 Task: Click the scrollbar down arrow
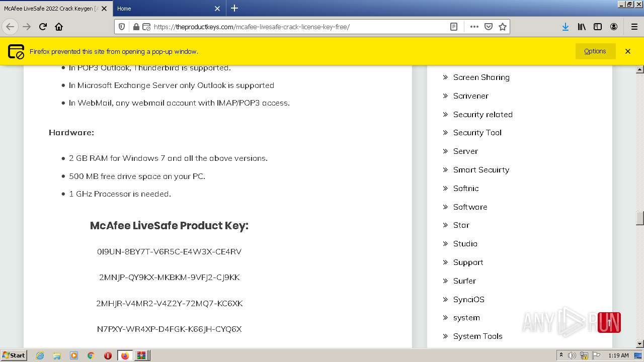coord(640,344)
